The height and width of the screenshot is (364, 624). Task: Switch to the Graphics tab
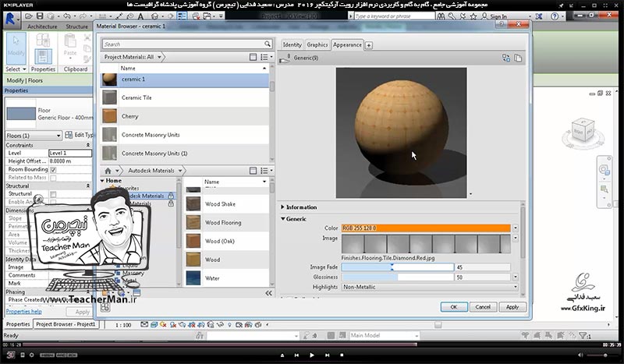pos(317,45)
